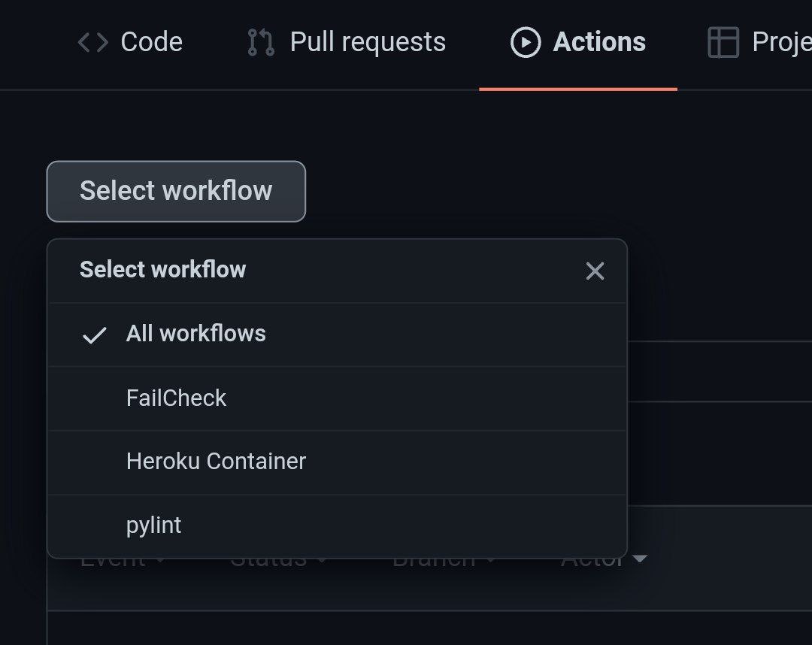Go to the Projects tab text
The image size is (812, 645).
pos(781,43)
